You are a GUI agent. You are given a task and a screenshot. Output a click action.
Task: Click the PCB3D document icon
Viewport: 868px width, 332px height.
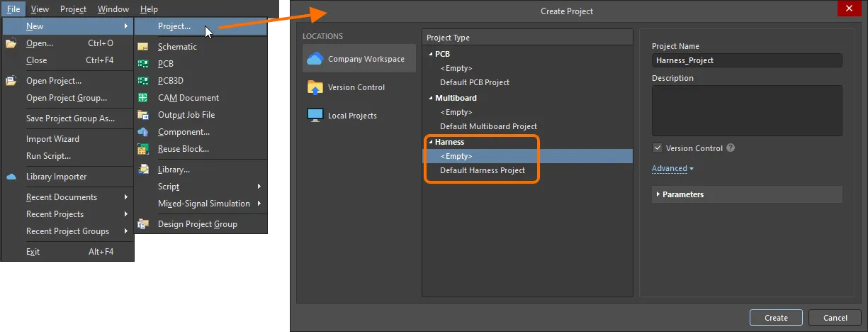pyautogui.click(x=143, y=81)
